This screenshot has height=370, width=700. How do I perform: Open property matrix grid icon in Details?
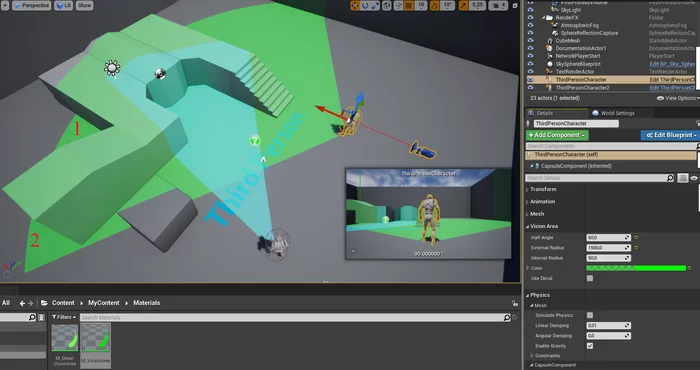pyautogui.click(x=682, y=178)
